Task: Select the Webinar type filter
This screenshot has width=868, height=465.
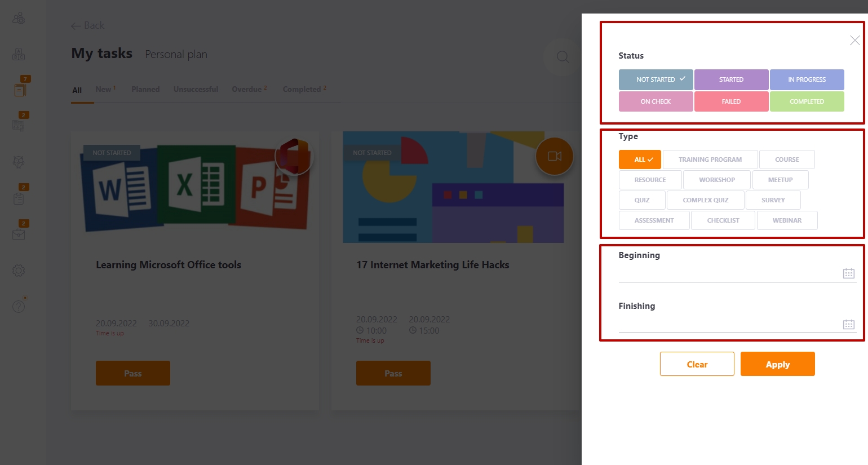Action: 787,220
